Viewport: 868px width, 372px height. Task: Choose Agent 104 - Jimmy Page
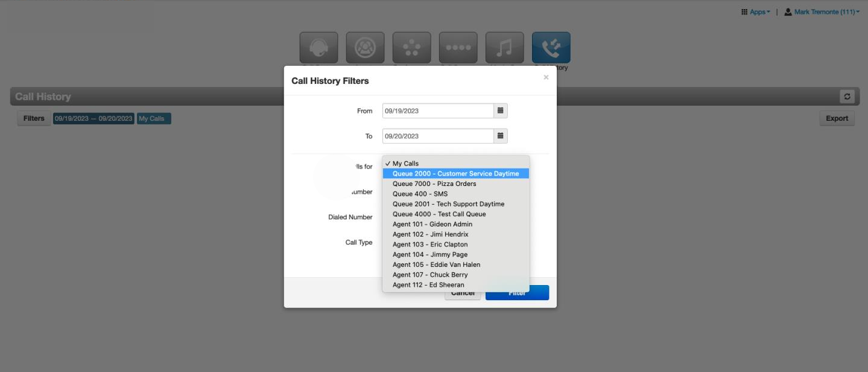(455, 254)
